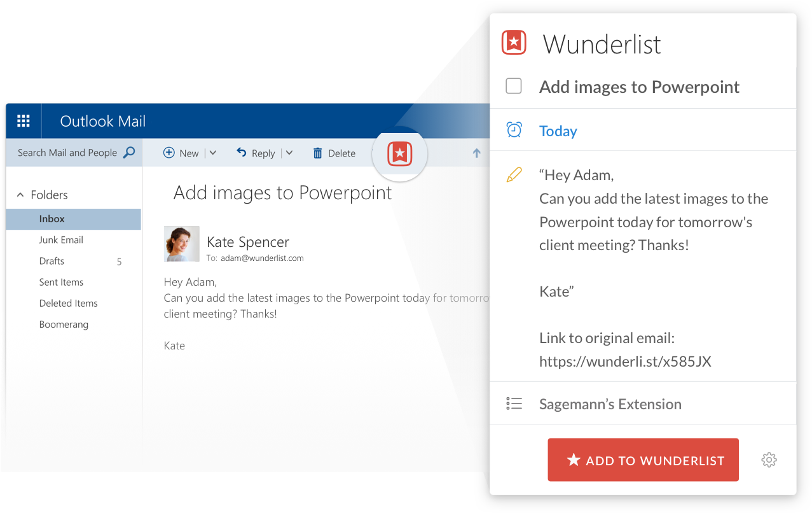This screenshot has width=812, height=513.
Task: Click the email subject heading
Action: [283, 192]
